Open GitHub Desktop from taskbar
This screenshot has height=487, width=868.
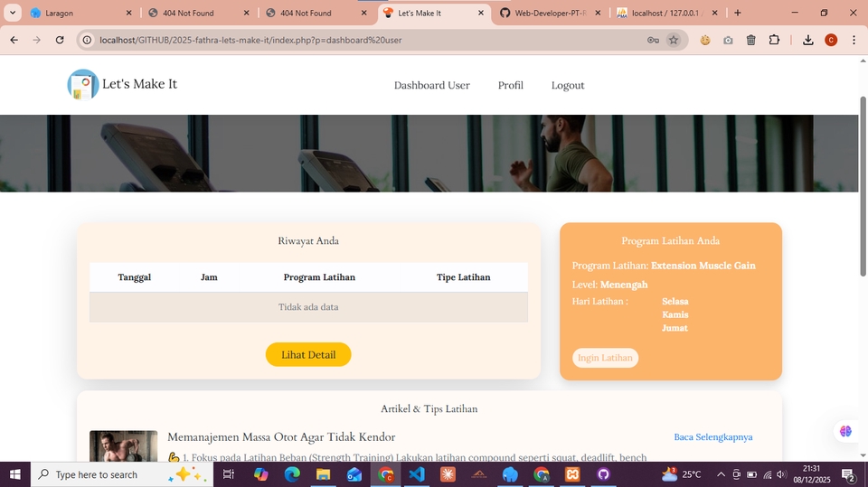point(603,474)
